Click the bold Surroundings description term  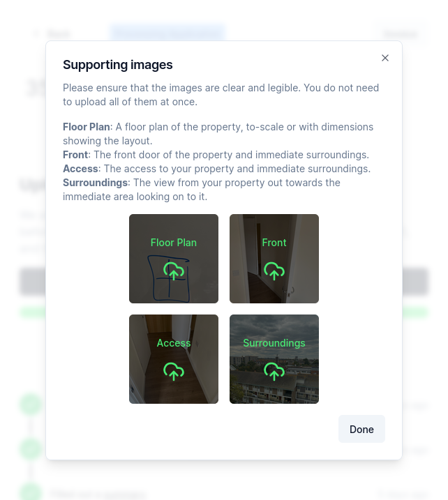tap(96, 183)
